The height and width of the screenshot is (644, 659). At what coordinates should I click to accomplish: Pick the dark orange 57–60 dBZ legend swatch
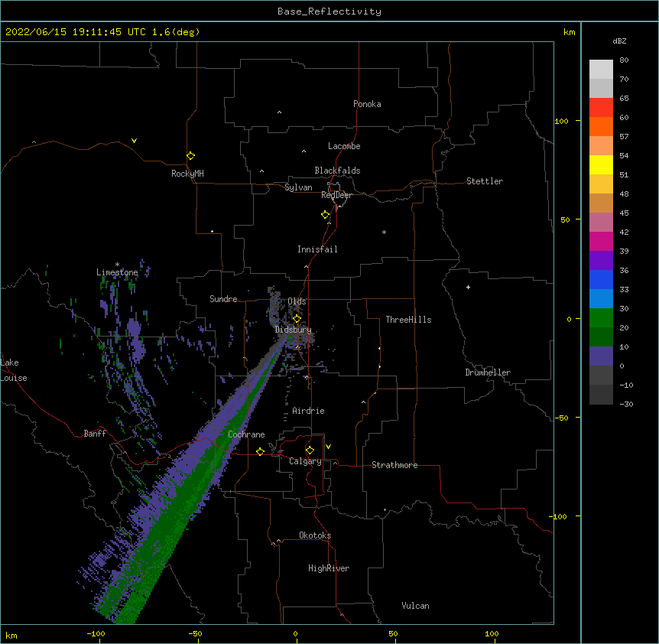pyautogui.click(x=601, y=126)
